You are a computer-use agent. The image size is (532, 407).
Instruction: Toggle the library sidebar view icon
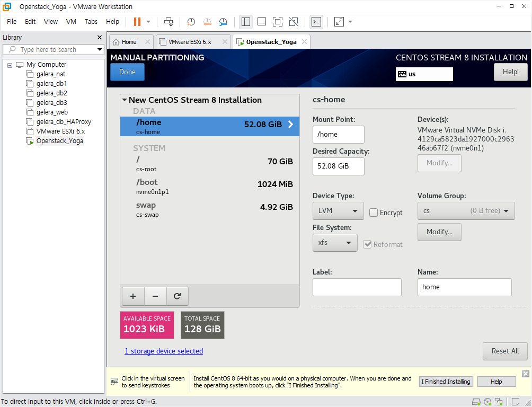tap(246, 22)
